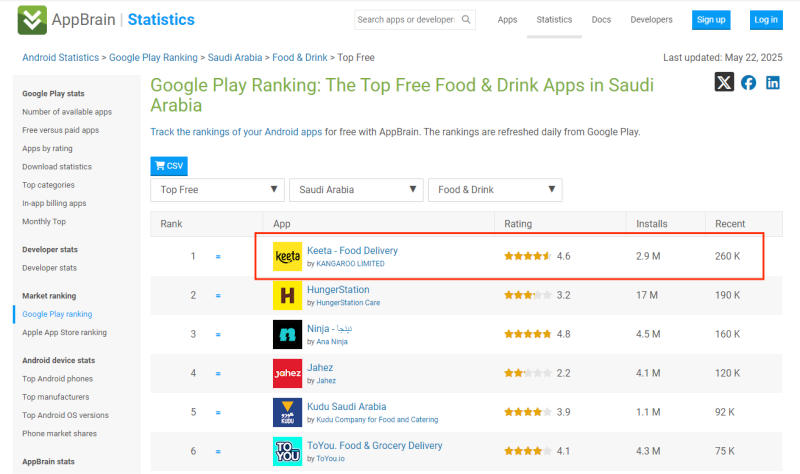
Task: Click the Sign up button
Action: [711, 20]
